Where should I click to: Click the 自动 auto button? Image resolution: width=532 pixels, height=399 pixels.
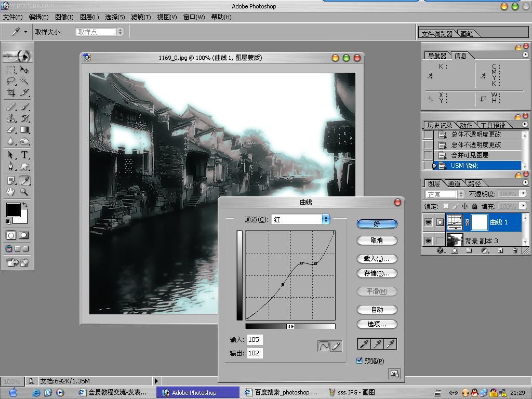click(x=377, y=310)
